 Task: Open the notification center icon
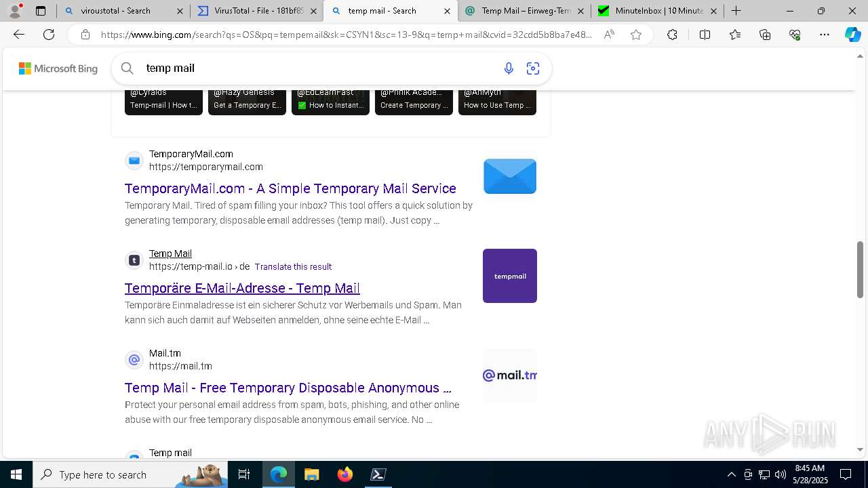click(846, 474)
